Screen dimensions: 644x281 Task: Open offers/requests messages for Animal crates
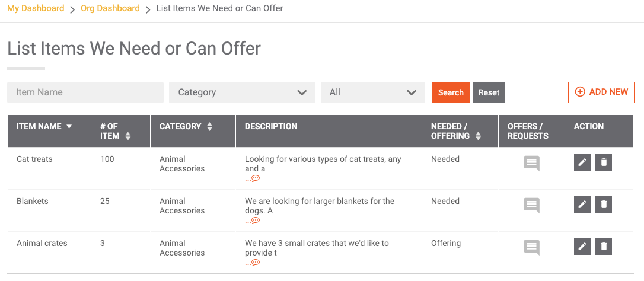[x=531, y=247]
